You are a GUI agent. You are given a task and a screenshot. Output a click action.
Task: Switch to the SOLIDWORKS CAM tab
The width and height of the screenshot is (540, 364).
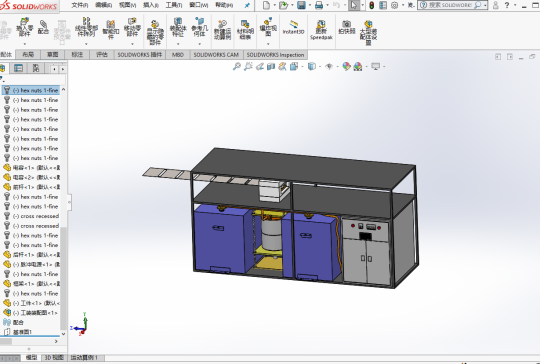[x=216, y=55]
